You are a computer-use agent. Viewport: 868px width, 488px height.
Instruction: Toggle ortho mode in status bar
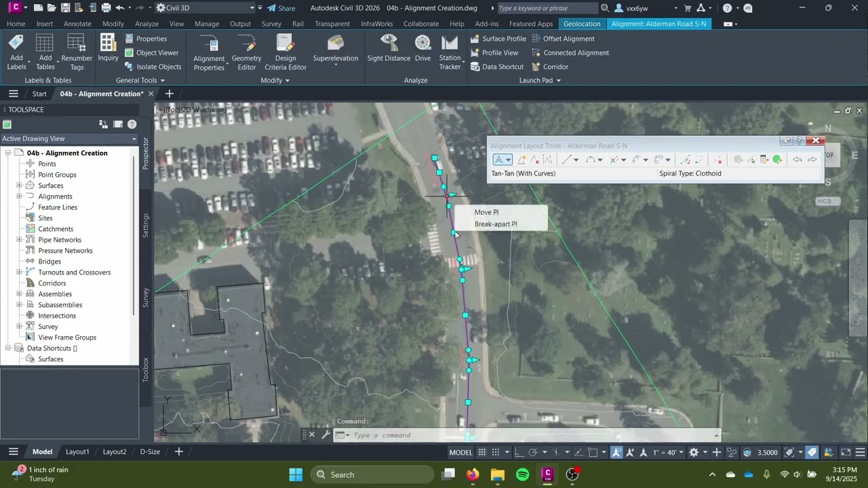tap(519, 452)
